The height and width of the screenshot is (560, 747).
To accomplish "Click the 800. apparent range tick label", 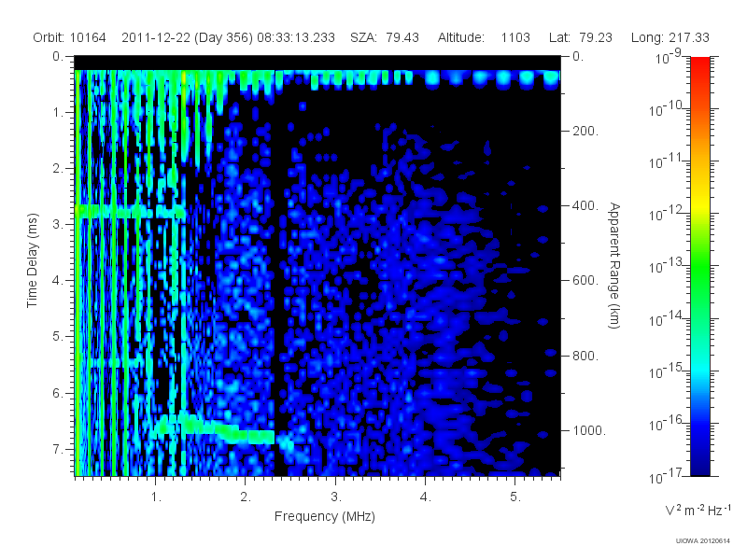I will (x=585, y=356).
